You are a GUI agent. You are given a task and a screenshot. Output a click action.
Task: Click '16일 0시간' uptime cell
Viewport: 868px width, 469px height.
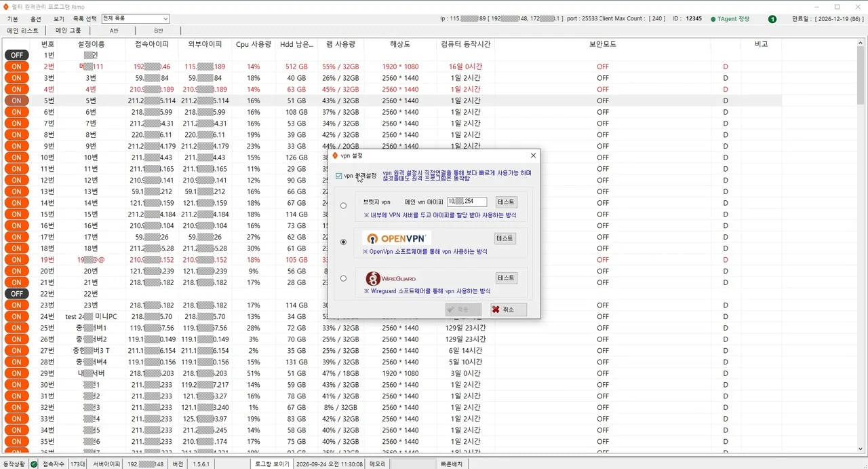[465, 67]
